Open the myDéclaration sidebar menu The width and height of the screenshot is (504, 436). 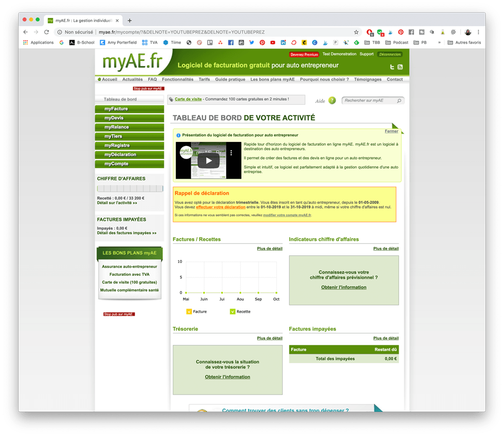pyautogui.click(x=130, y=155)
